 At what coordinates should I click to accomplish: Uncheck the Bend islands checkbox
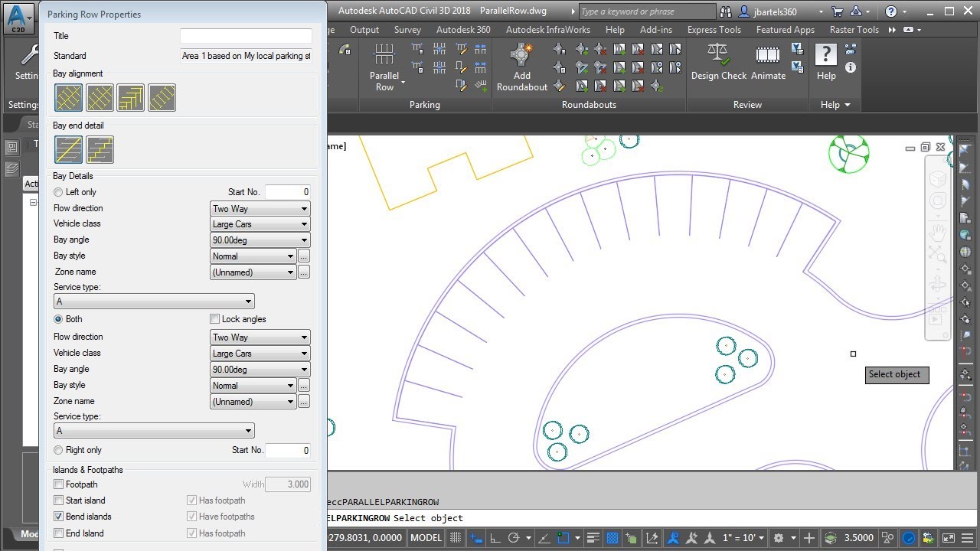coord(59,517)
